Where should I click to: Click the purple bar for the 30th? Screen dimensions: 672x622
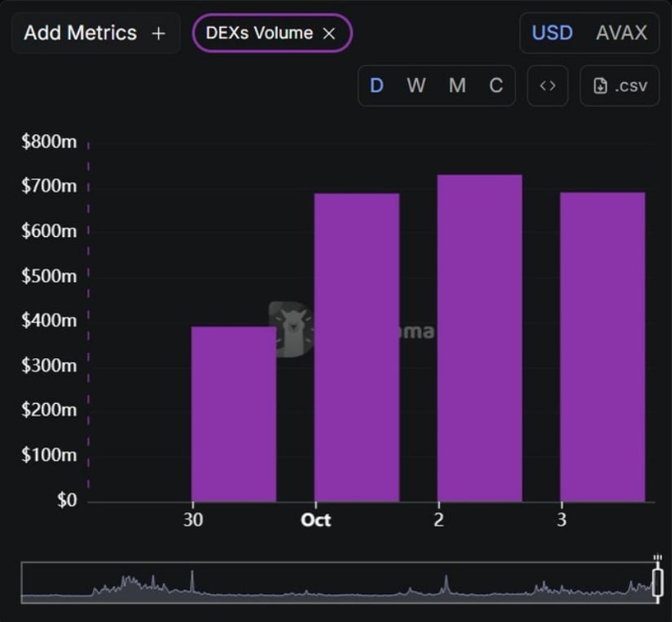point(234,414)
